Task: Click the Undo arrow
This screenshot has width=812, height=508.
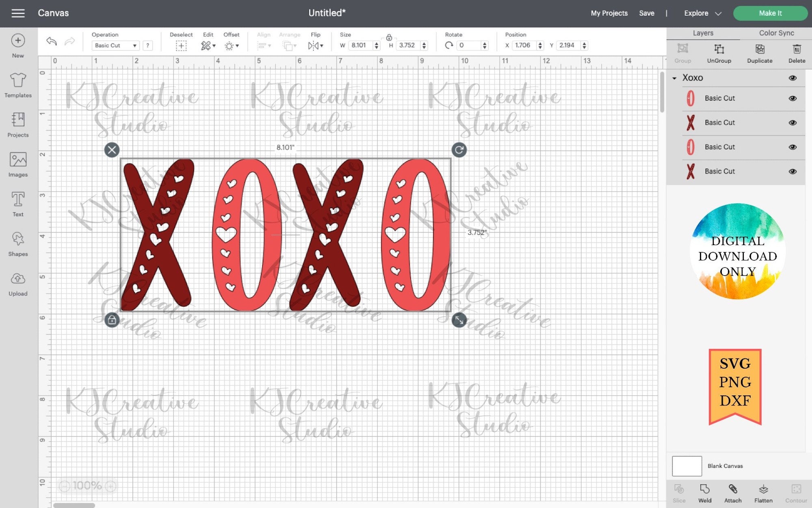Action: [x=52, y=41]
